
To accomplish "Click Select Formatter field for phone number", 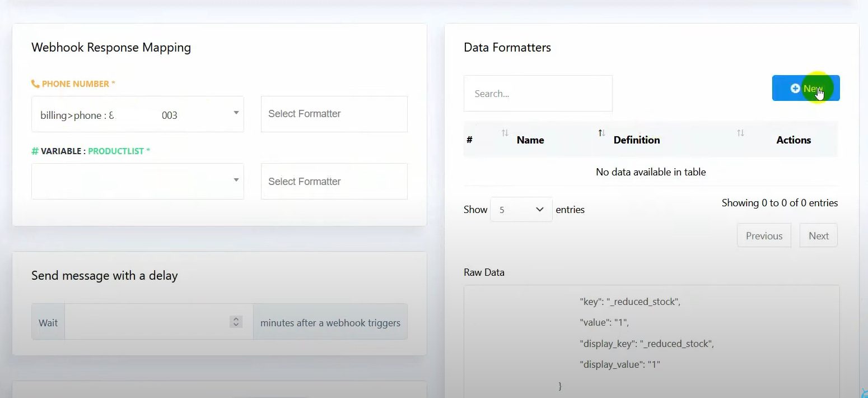I will coord(334,114).
